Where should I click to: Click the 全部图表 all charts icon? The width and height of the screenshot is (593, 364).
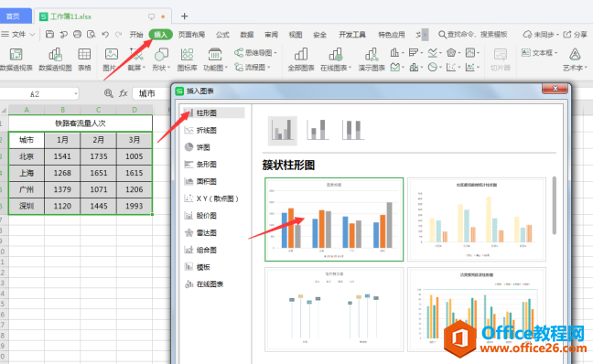(x=301, y=59)
